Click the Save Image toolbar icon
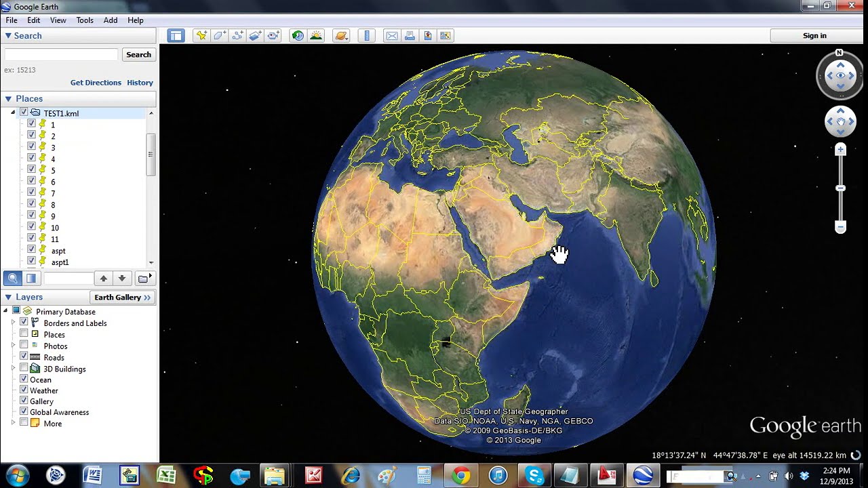 428,36
